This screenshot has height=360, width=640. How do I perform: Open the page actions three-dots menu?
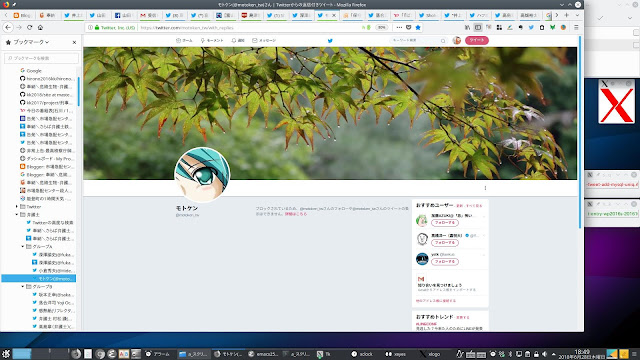(x=399, y=27)
